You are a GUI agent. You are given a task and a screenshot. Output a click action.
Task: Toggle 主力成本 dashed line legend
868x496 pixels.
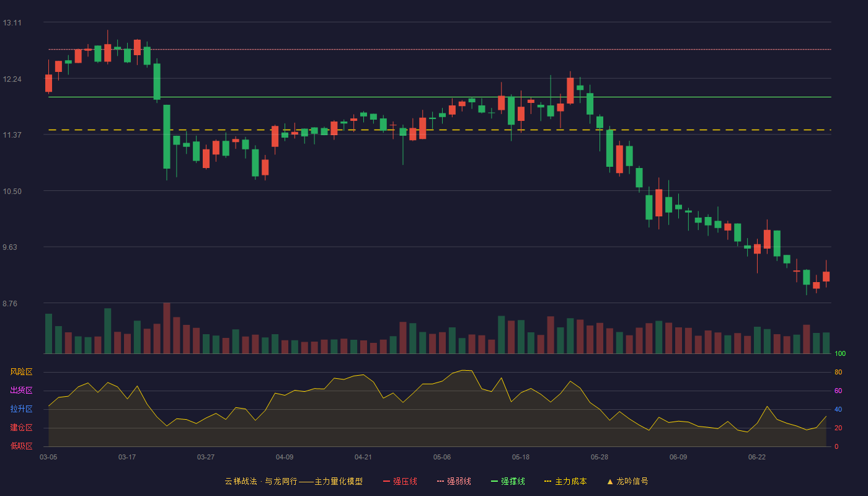[x=565, y=481]
